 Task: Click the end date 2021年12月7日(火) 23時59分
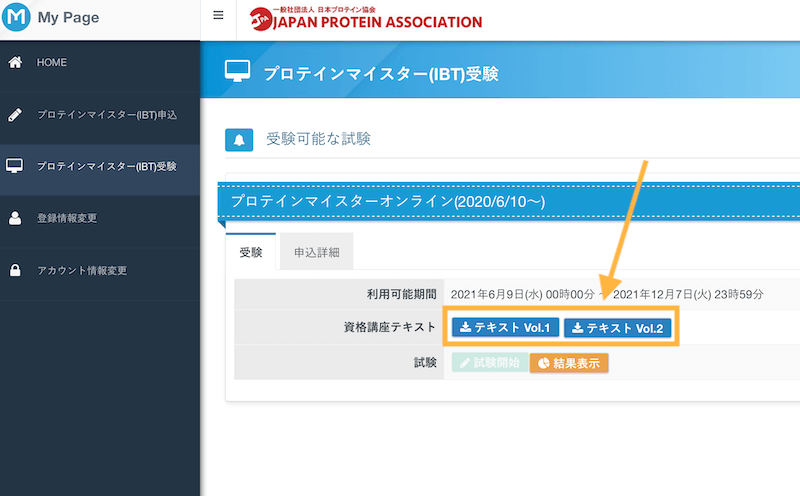coord(688,294)
